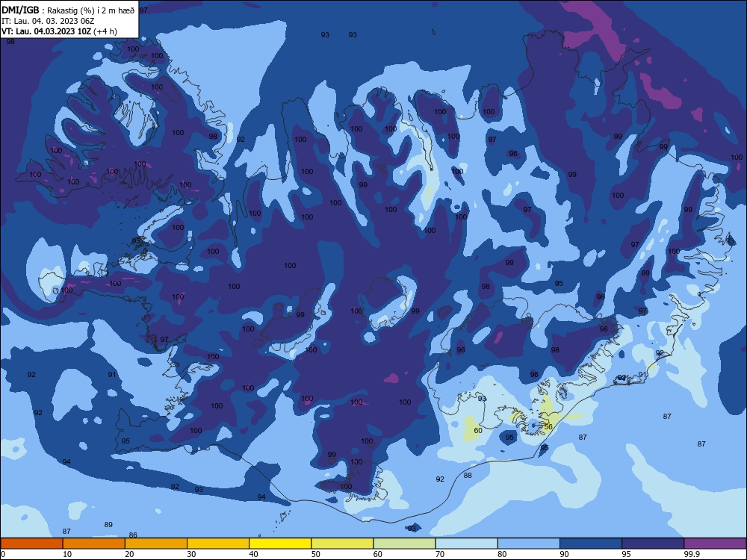Click the '89' humidity value on the map
747x560 pixels.
[x=108, y=524]
